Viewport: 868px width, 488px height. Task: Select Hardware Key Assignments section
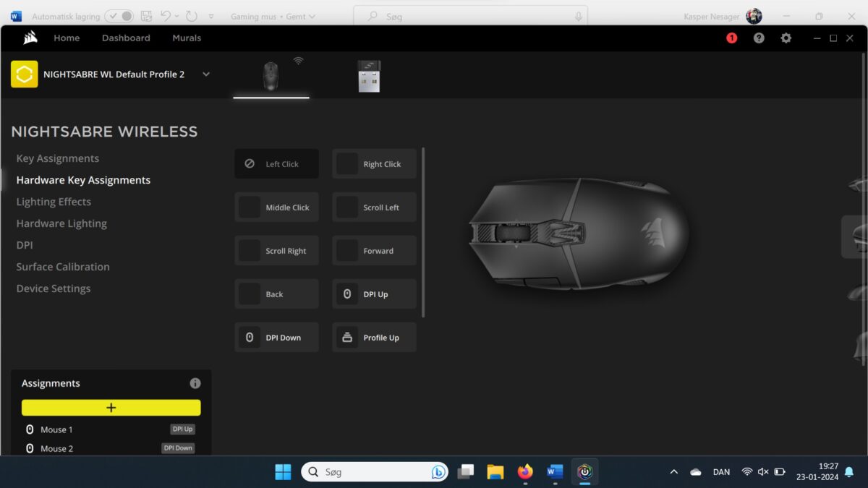tap(83, 180)
